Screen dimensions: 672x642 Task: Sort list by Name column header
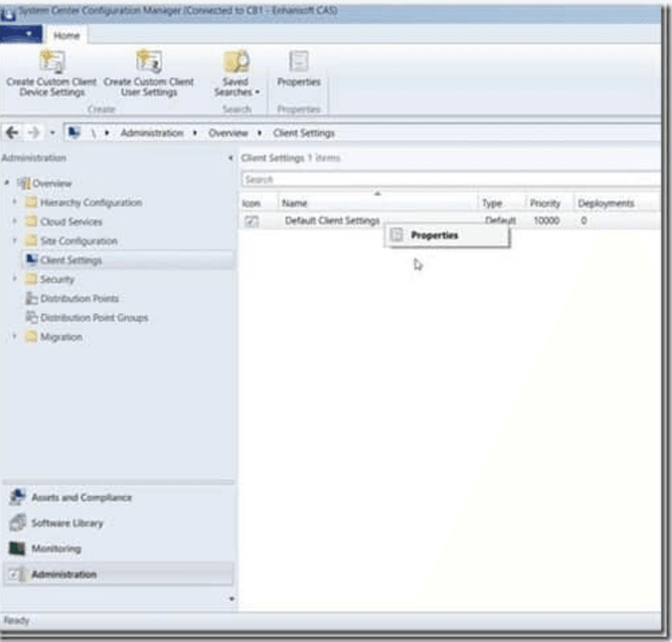pos(378,203)
